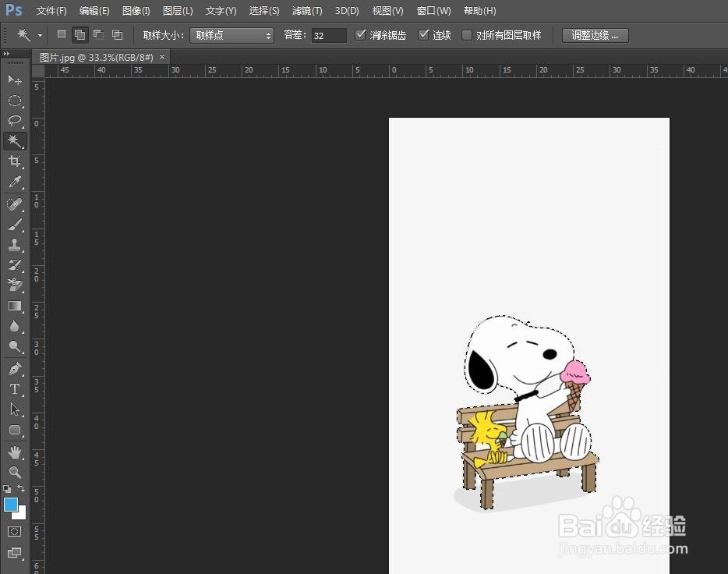728x574 pixels.
Task: Select the Pen tool
Action: (15, 369)
